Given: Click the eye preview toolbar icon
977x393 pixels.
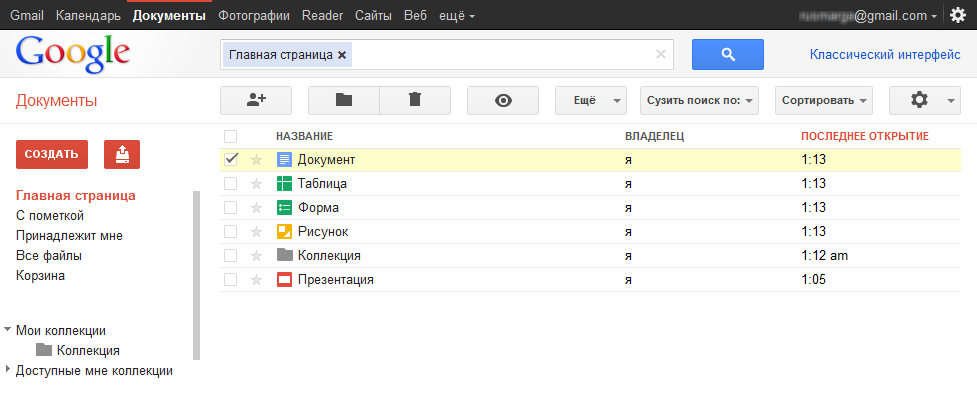Looking at the screenshot, I should [x=503, y=100].
